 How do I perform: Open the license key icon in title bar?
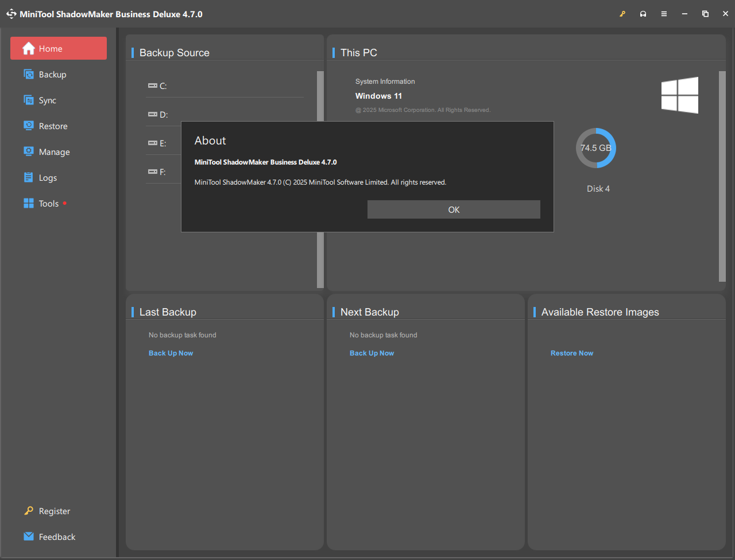622,14
